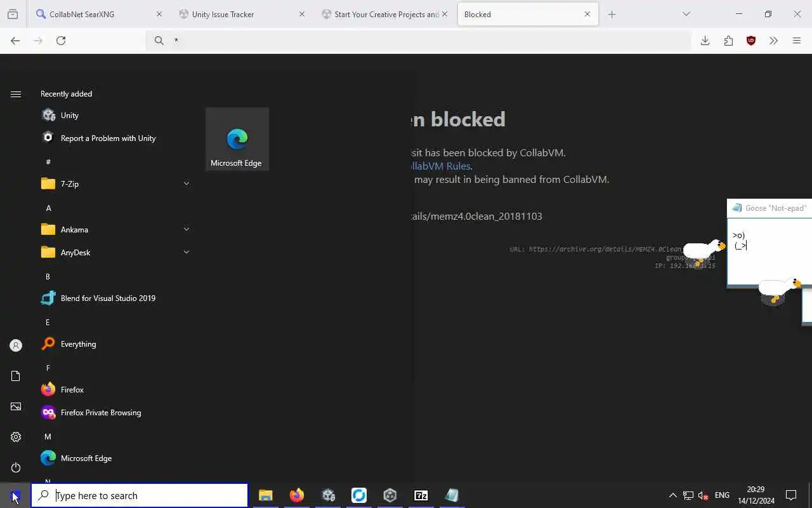Screen dimensions: 812x508
Task: Open a new Firefox tab
Action: [x=612, y=14]
